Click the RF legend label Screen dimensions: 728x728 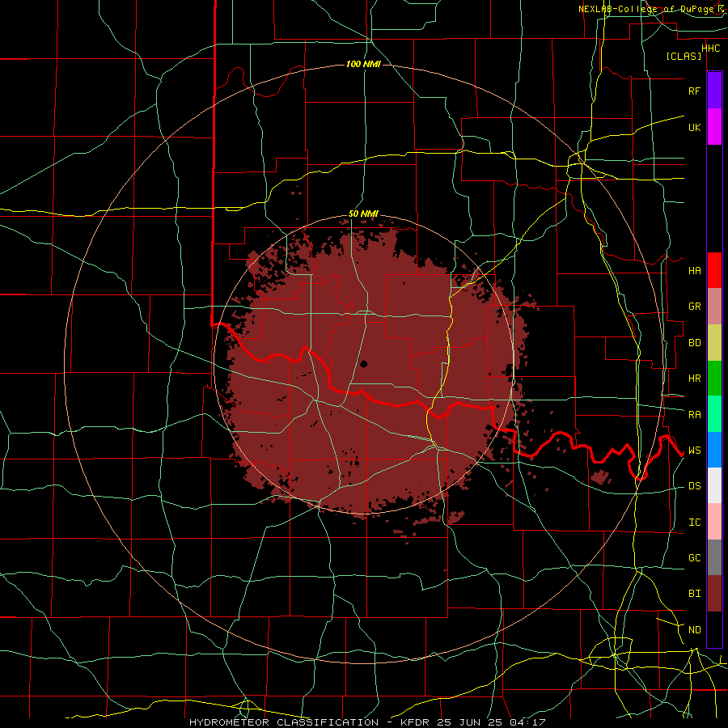[x=694, y=91]
